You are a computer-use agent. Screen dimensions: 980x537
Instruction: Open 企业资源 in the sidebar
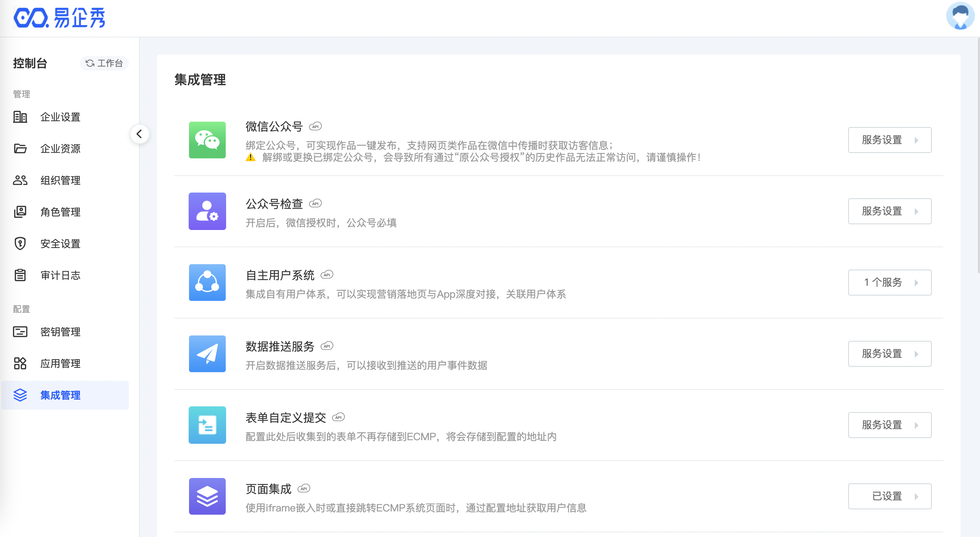coord(65,148)
